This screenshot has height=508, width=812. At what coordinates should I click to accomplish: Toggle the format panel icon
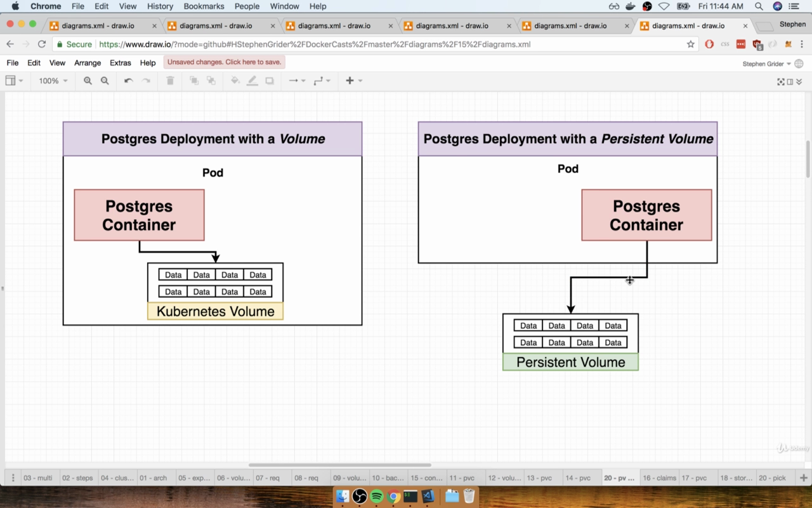coord(790,81)
